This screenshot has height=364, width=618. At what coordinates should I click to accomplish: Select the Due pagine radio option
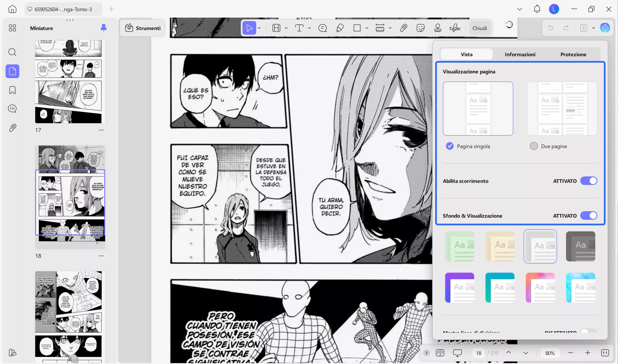coord(534,146)
